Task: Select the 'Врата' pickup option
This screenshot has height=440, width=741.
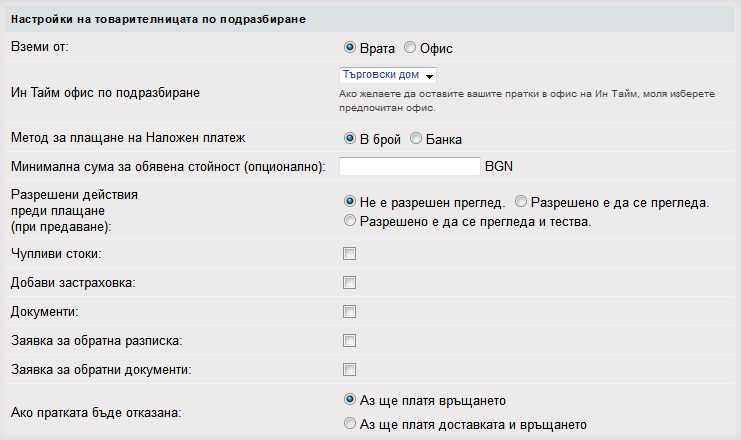Action: point(350,47)
